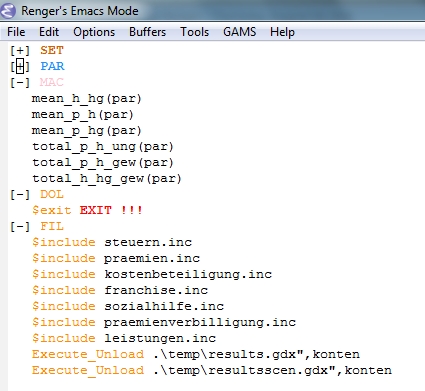Click the Execute_Unload resultsscen.gdx line

click(212, 370)
